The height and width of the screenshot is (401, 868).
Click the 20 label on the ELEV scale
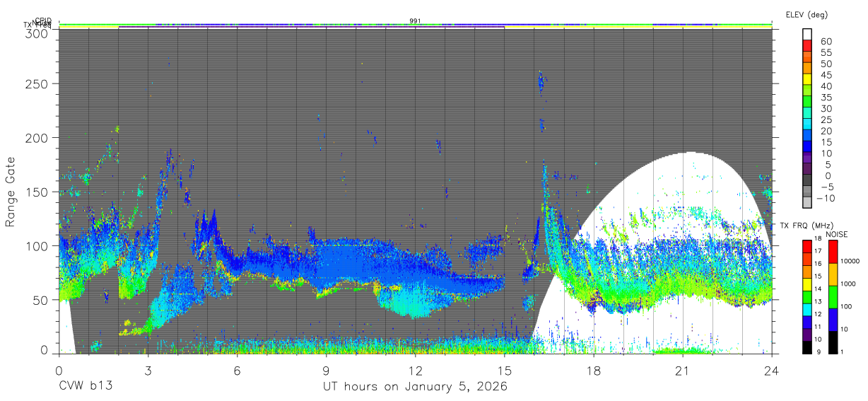tap(826, 131)
